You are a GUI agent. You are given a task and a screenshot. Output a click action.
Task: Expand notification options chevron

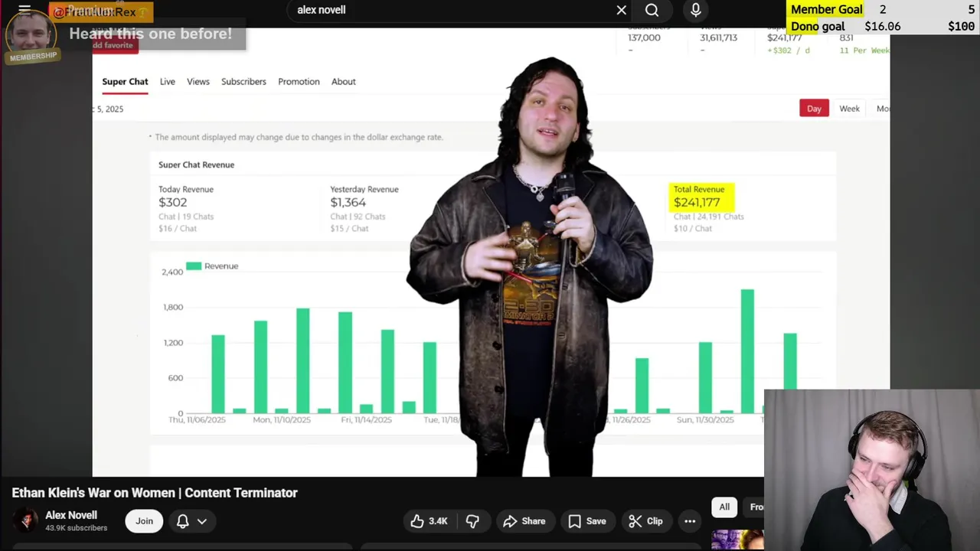tap(202, 521)
